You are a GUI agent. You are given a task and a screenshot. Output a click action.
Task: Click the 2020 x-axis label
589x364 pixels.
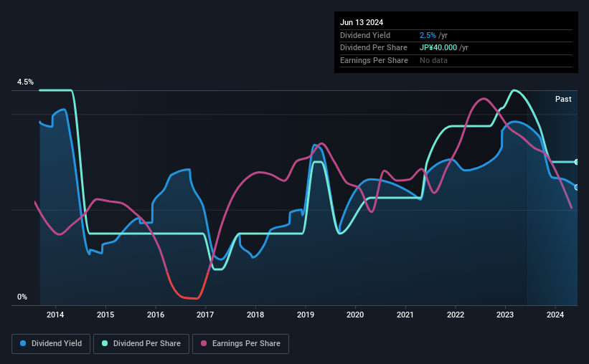tap(355, 315)
